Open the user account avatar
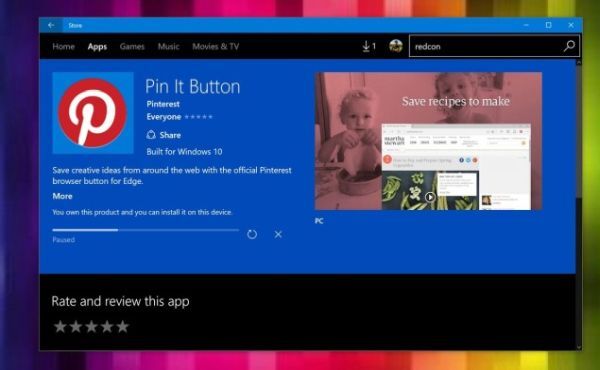Image resolution: width=600 pixels, height=370 pixels. coord(396,46)
